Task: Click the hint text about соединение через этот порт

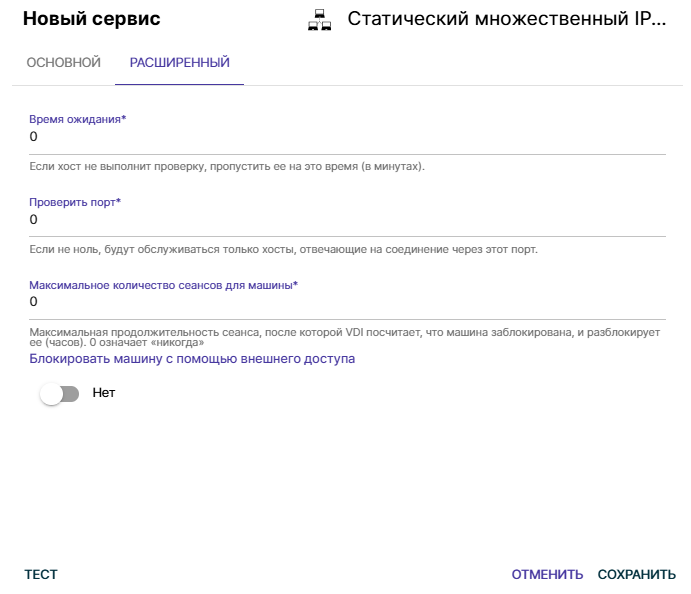Action: tap(283, 249)
